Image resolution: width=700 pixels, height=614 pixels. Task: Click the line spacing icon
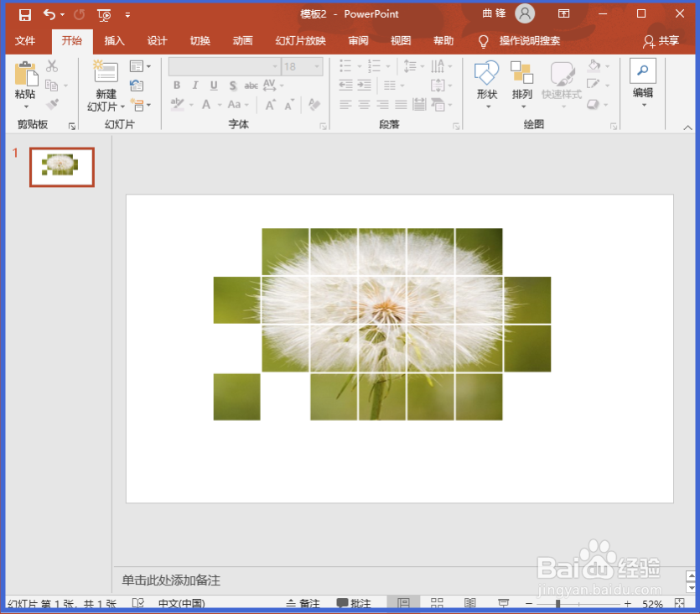coord(410,66)
